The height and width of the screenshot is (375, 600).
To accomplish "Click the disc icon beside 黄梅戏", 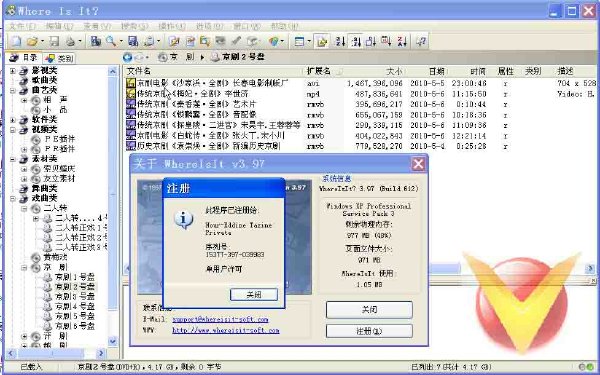I will pyautogui.click(x=36, y=257).
